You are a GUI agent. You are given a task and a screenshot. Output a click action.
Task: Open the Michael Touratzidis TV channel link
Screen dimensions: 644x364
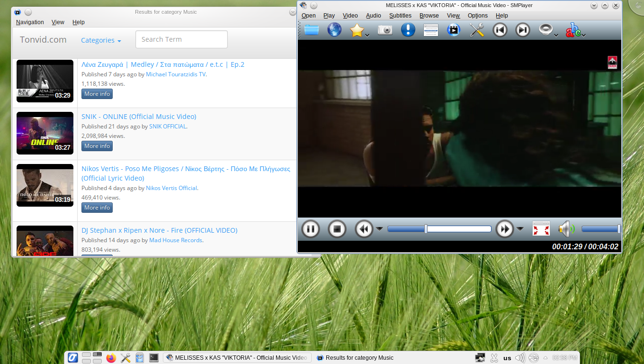point(176,74)
